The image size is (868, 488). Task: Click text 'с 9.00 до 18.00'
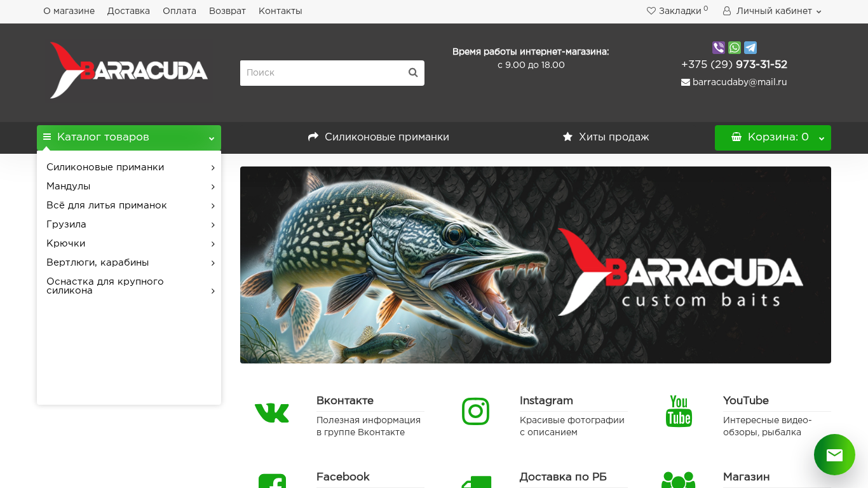[x=531, y=65]
